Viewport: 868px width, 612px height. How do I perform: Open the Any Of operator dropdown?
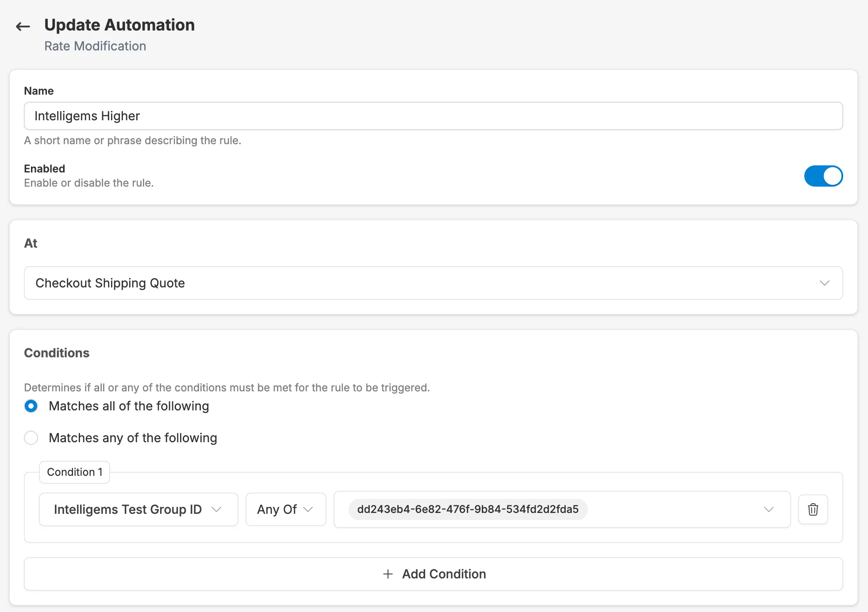click(279, 509)
